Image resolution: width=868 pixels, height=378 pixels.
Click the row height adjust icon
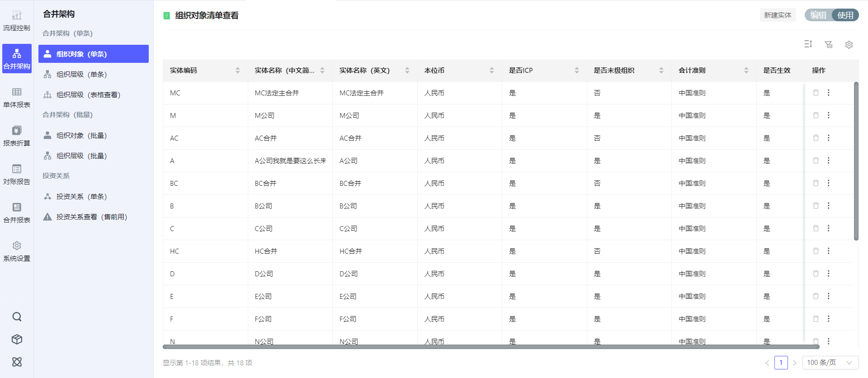tap(808, 44)
